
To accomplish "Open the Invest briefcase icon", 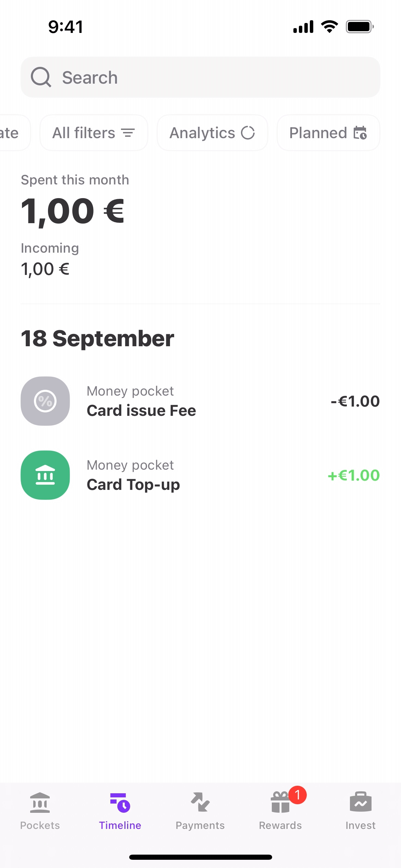I will click(x=361, y=803).
